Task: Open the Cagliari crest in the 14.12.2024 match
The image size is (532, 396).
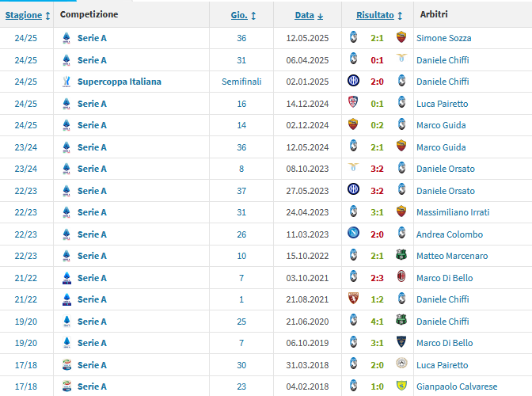Action: tap(353, 103)
